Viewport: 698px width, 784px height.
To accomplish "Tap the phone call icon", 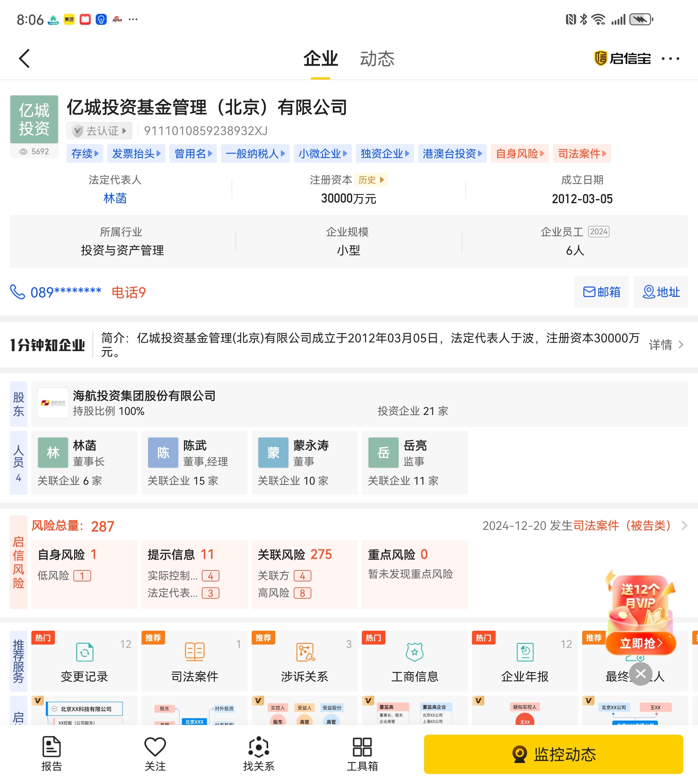I will pyautogui.click(x=17, y=292).
